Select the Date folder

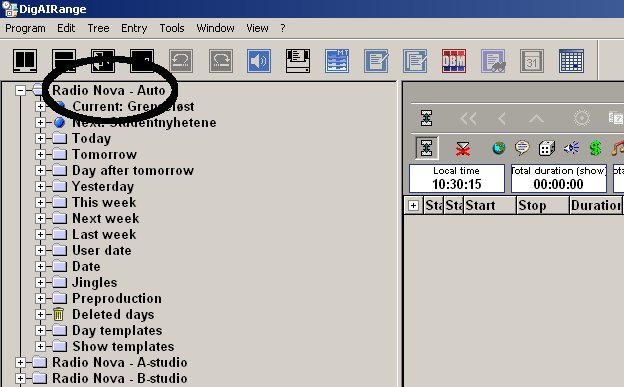coord(86,266)
